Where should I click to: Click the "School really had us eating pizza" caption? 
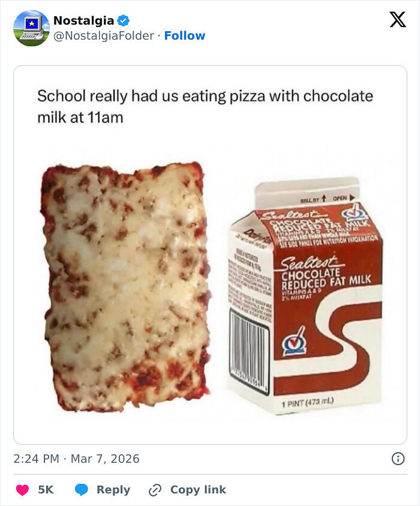(x=205, y=106)
